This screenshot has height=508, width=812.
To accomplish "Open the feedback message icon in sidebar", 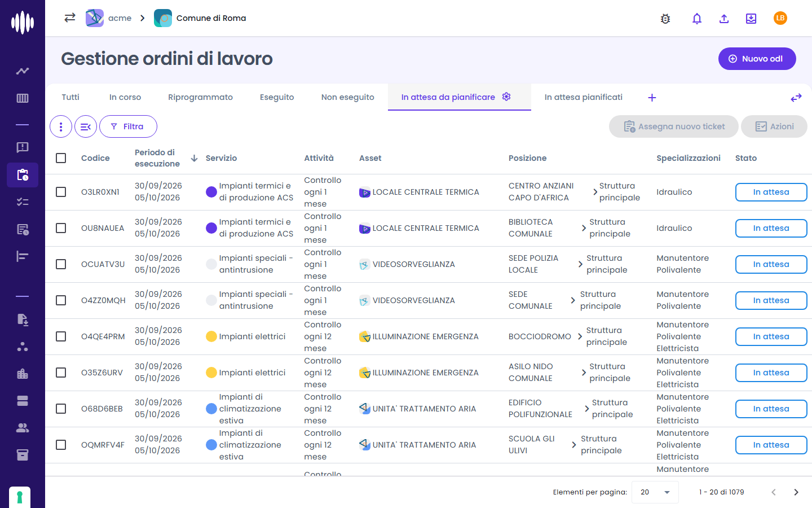I will pos(23,147).
